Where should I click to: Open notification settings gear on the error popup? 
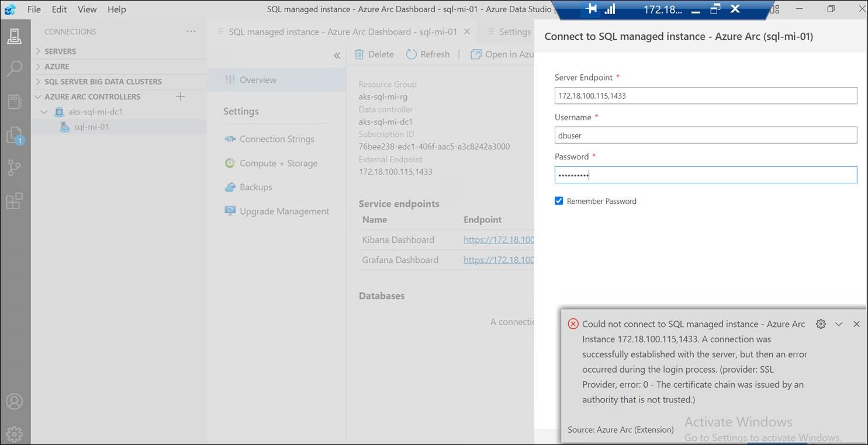[821, 324]
